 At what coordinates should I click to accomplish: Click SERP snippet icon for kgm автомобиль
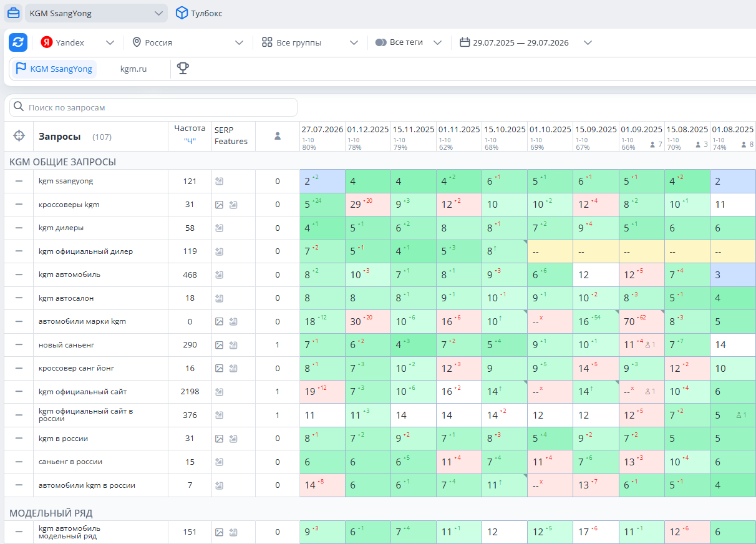(x=219, y=274)
